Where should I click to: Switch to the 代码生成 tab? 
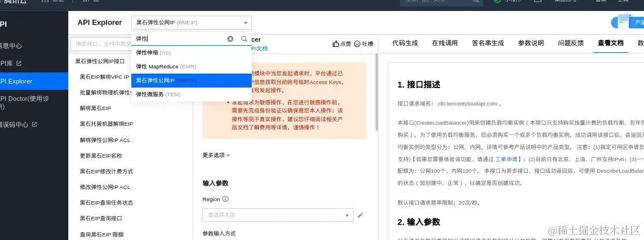point(405,43)
